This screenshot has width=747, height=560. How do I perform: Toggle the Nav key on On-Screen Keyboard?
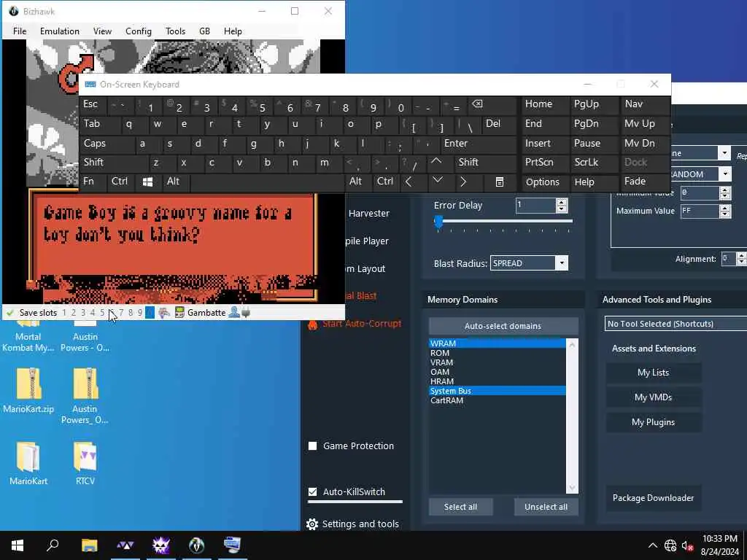tap(646, 104)
